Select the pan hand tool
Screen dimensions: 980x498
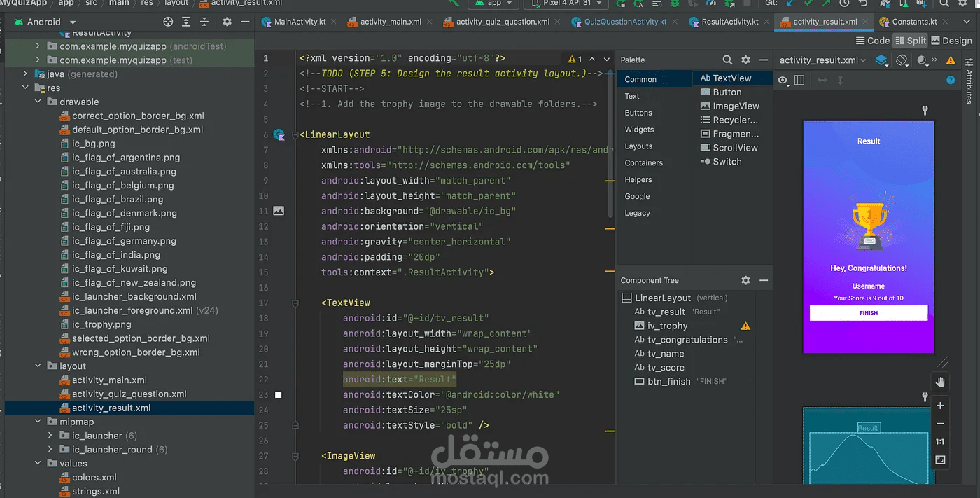[940, 382]
